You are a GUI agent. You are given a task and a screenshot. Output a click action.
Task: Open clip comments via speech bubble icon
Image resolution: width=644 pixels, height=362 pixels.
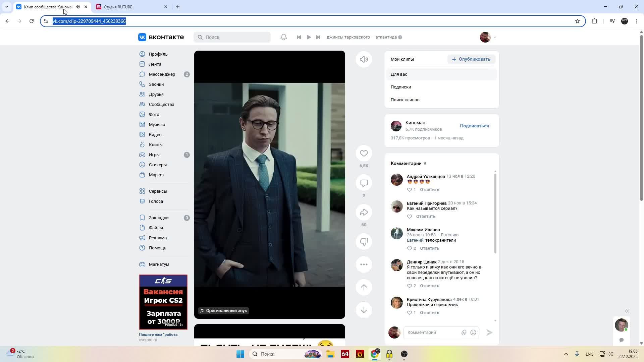point(364,183)
